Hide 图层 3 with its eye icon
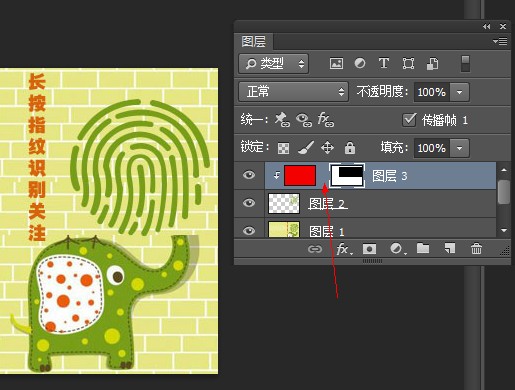The height and width of the screenshot is (390, 515). click(x=249, y=175)
